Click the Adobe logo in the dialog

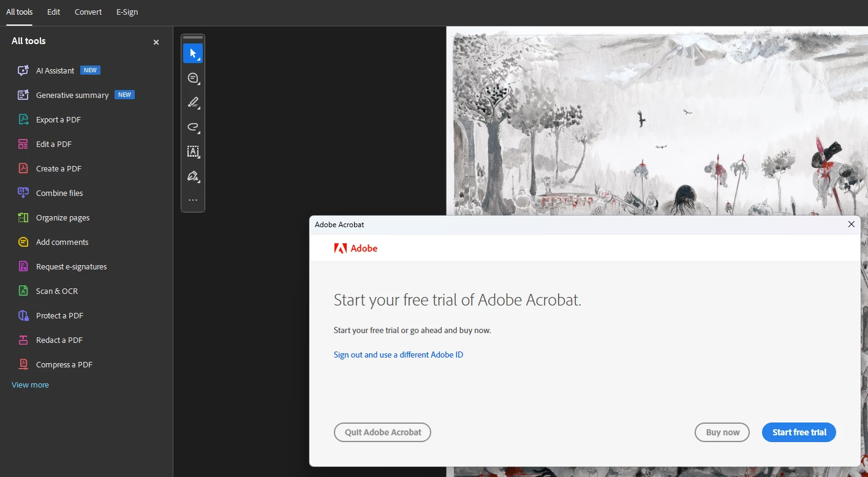(356, 248)
